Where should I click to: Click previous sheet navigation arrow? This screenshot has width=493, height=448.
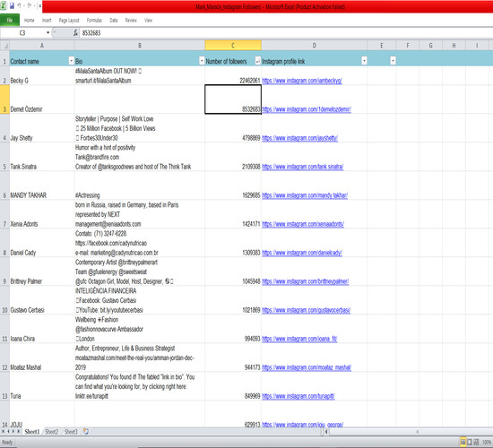[x=8, y=432]
